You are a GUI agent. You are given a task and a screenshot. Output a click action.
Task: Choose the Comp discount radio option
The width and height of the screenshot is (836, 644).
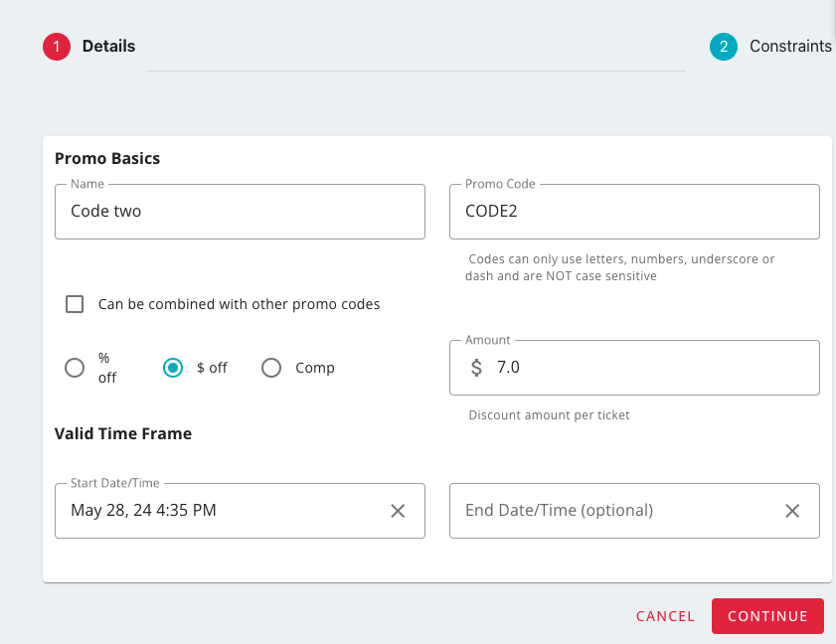click(271, 368)
